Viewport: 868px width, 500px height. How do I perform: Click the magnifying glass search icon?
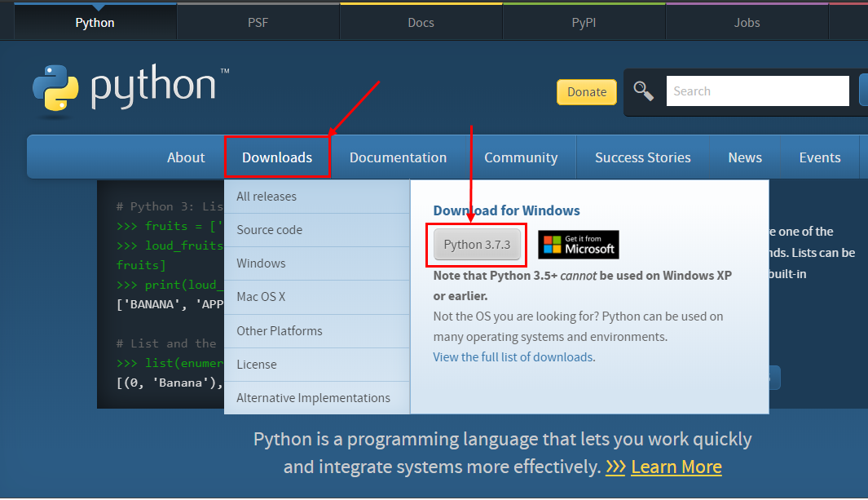point(643,91)
